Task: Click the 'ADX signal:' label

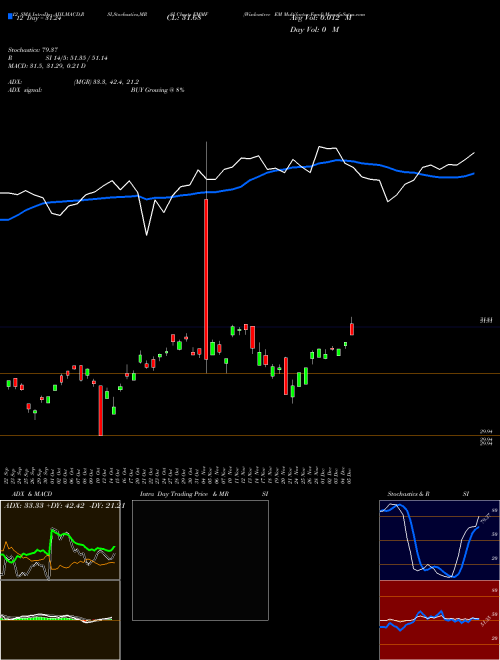Action: [x=25, y=90]
